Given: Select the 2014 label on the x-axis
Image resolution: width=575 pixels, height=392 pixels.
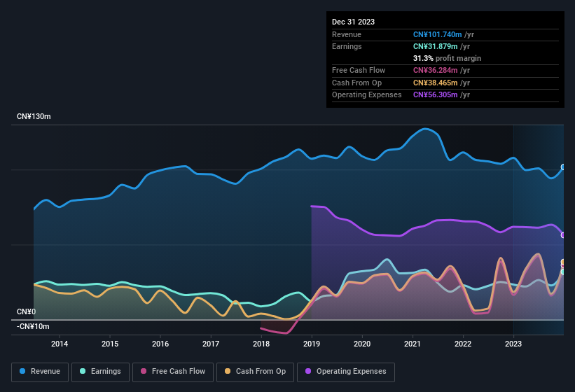Looking at the screenshot, I should 60,344.
